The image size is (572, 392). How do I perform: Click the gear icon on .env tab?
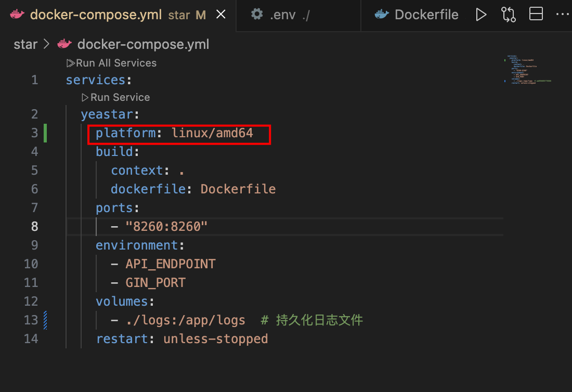[257, 15]
